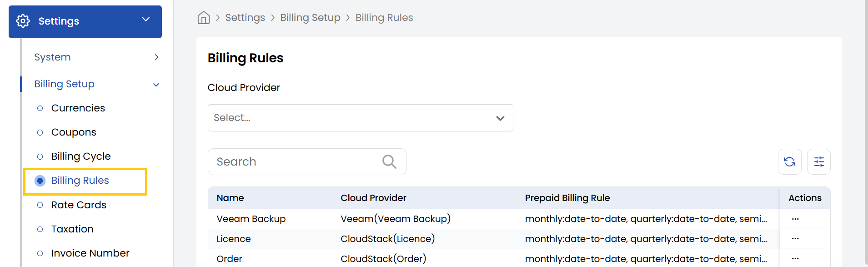Open the Invoice Number page
Viewport: 868px width, 267px height.
click(90, 253)
